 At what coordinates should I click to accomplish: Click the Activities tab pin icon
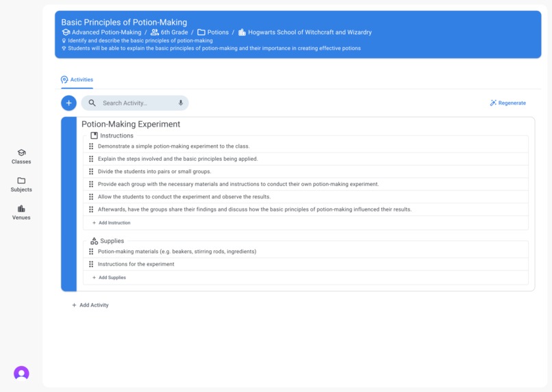coord(64,80)
